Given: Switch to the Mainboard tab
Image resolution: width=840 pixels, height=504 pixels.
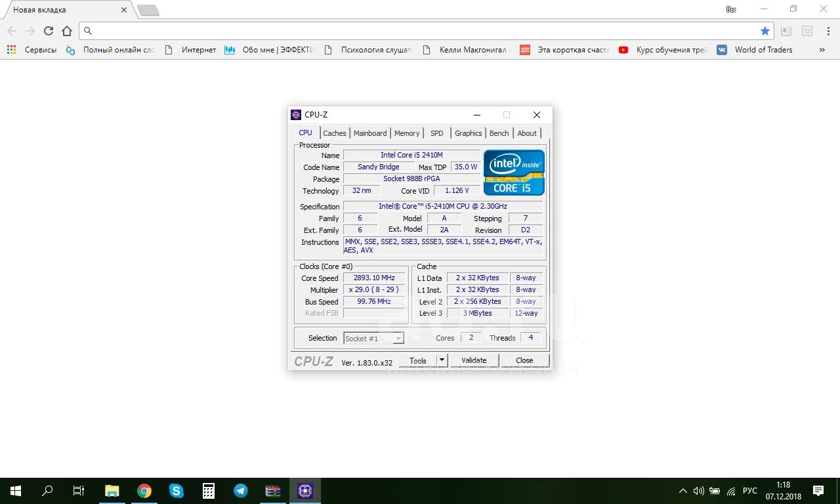Looking at the screenshot, I should point(370,133).
